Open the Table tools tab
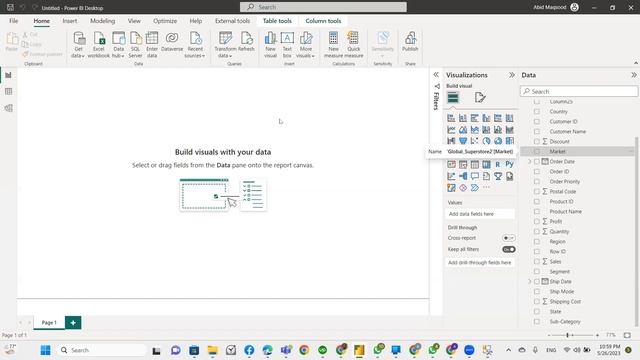 pyautogui.click(x=277, y=21)
